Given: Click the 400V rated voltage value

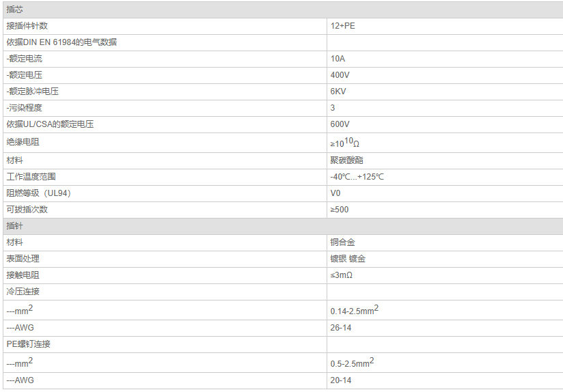Looking at the screenshot, I should coord(340,75).
